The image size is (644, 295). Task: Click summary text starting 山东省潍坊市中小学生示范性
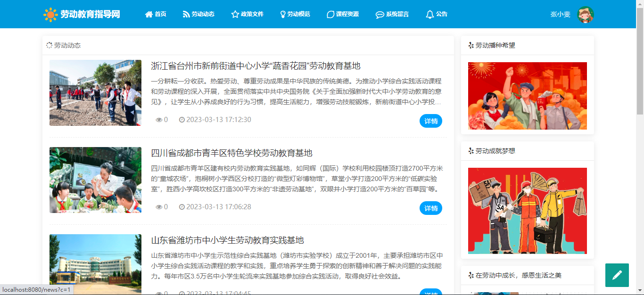297,266
